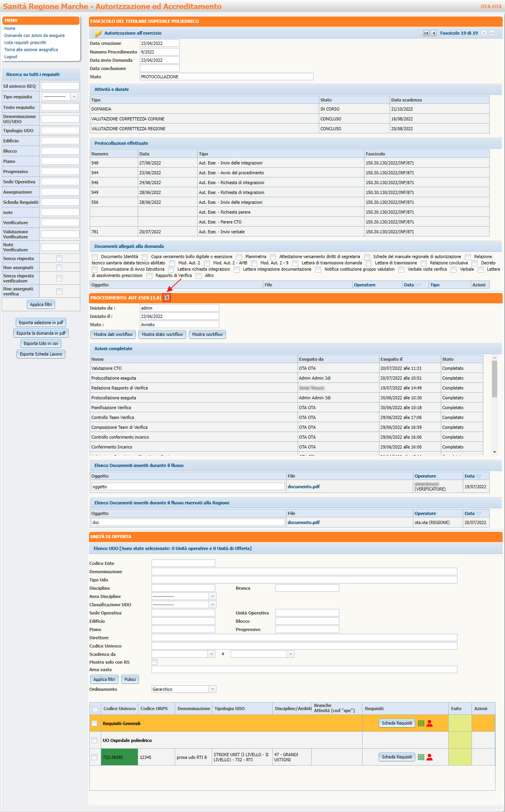The width and height of the screenshot is (505, 812).
Task: Click Valutazione CTO completed action row
Action: 287,368
